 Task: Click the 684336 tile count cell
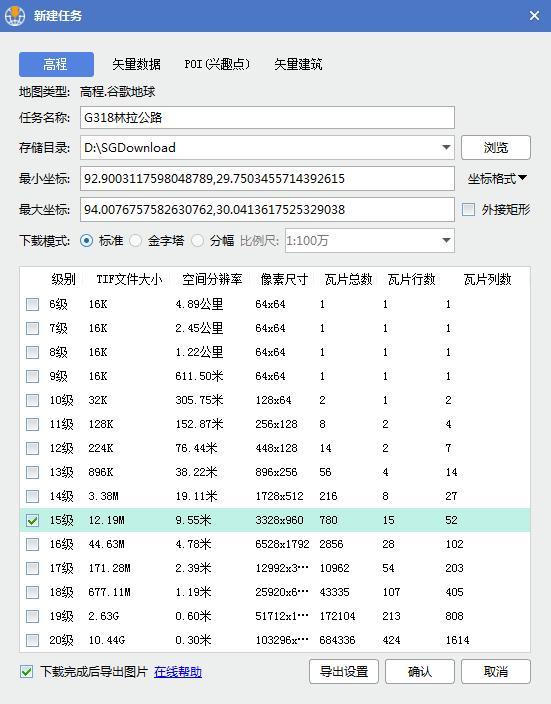(337, 640)
